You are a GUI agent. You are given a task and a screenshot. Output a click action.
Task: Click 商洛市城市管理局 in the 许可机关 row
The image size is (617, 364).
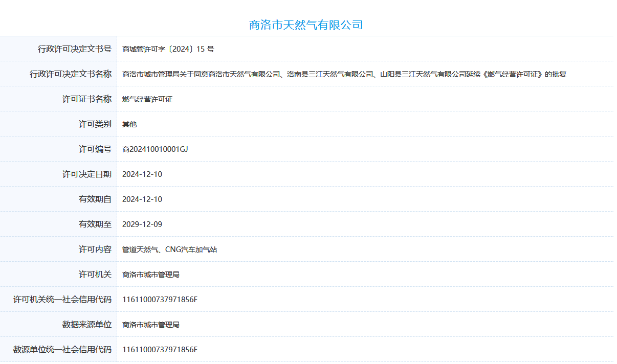[x=151, y=275]
